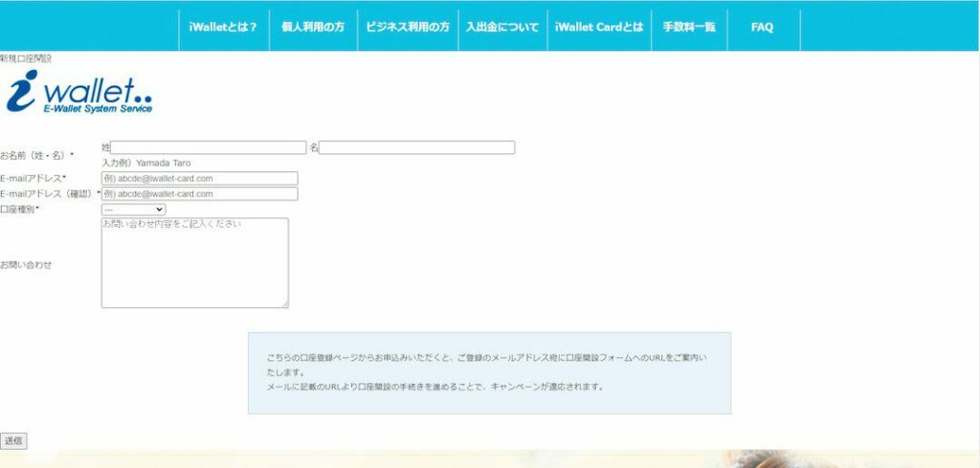980x468 pixels.
Task: Click the E-mailアドレス input field
Action: tap(199, 178)
